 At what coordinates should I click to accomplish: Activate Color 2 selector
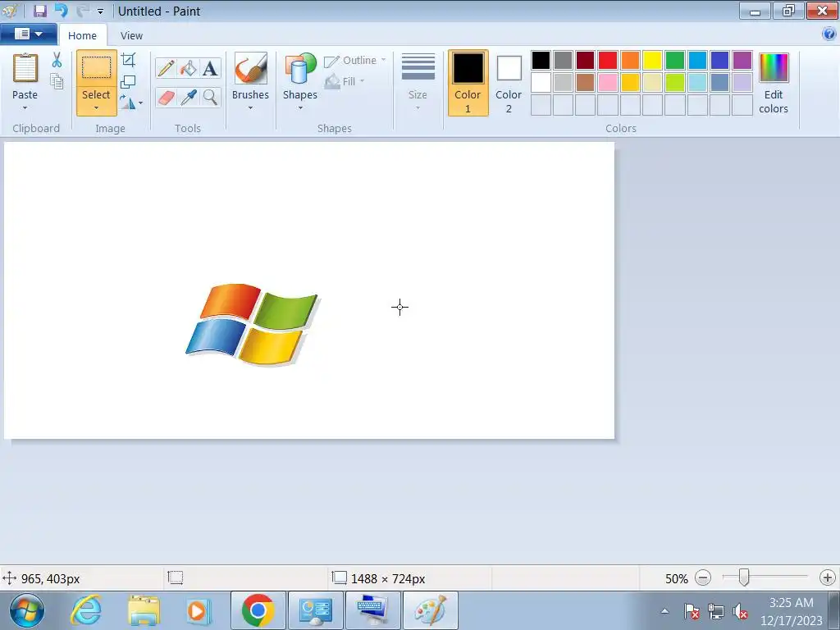(x=509, y=83)
